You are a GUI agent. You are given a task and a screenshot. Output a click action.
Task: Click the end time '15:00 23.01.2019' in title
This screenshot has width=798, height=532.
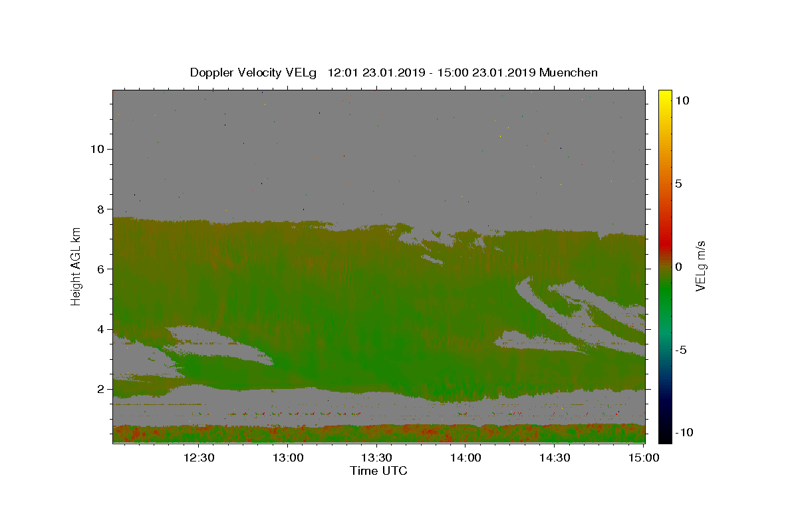tap(485, 72)
